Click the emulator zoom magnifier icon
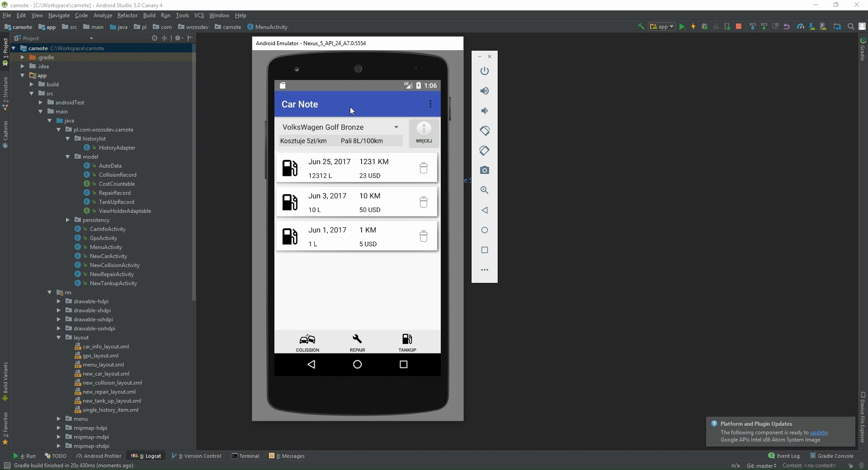 coord(485,190)
